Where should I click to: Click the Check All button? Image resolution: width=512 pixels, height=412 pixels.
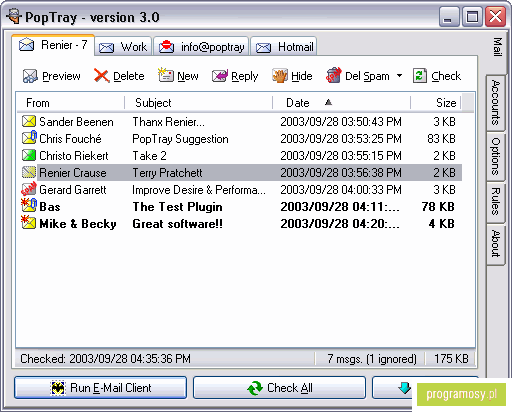(279, 388)
